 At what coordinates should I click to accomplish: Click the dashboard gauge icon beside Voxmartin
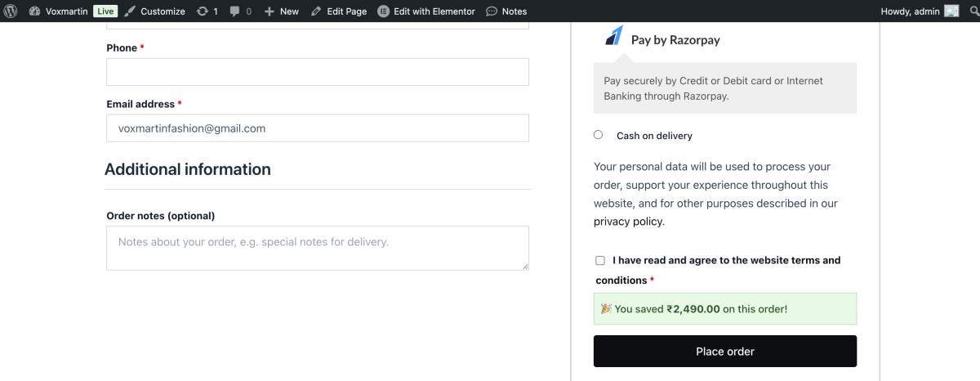(34, 11)
